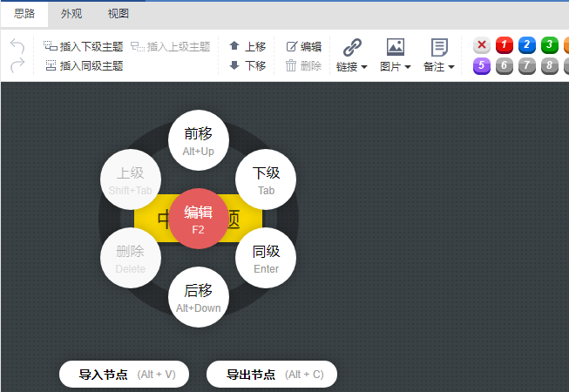Set priority 3 green badge

tap(550, 45)
